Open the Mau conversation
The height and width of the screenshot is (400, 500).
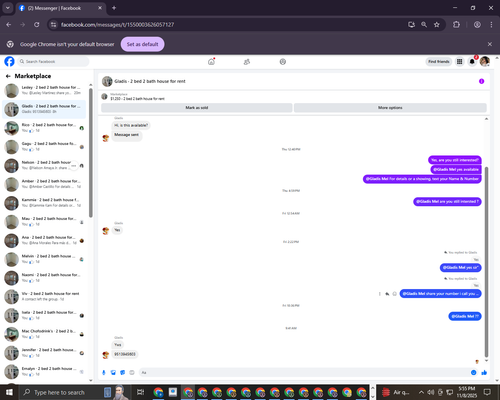tap(44, 221)
